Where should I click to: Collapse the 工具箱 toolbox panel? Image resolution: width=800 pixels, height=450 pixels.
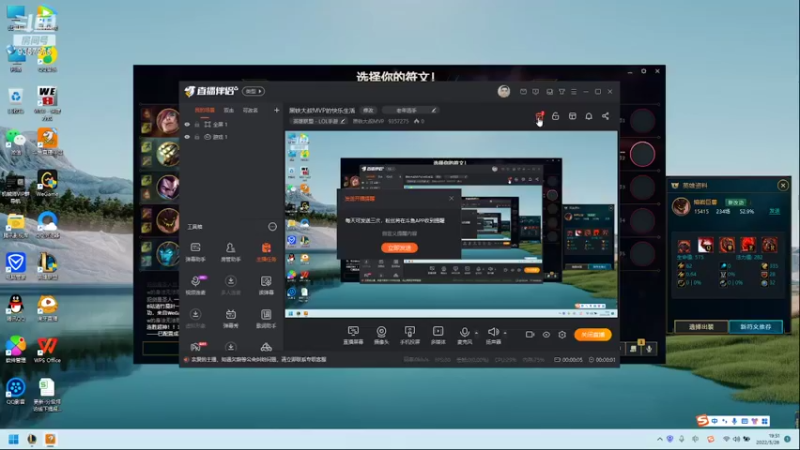coord(272,227)
